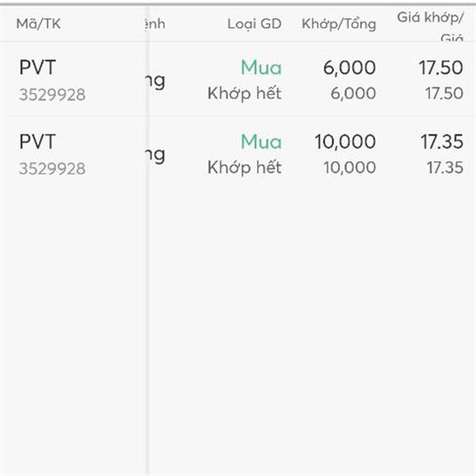Viewport: 476px width, 476px height.
Task: Click the bold matched quantity 6,000
Action: point(349,68)
